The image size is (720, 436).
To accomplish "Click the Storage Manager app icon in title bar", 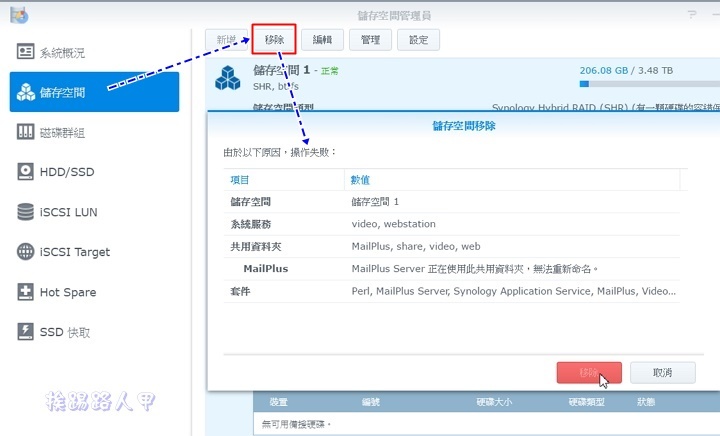I will point(19,15).
